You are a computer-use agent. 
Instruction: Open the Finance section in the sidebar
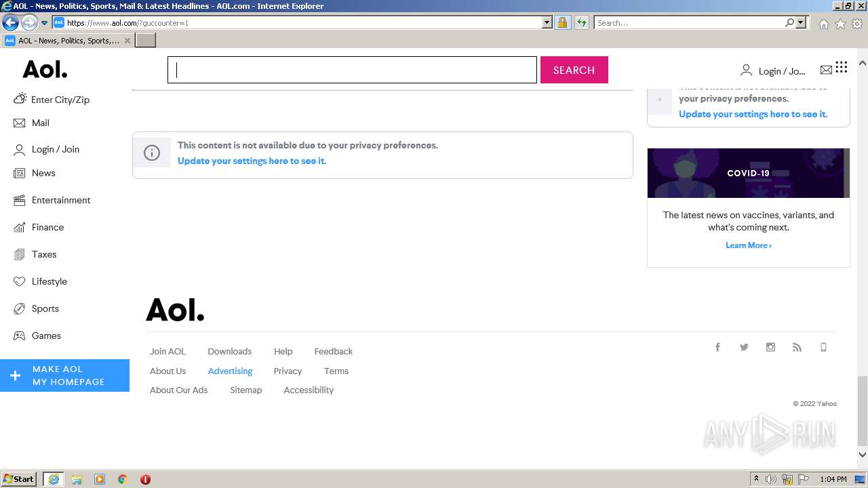pos(47,228)
